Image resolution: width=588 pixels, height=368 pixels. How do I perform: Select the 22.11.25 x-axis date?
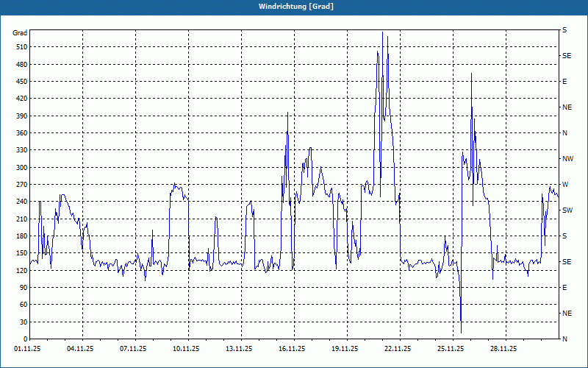click(398, 349)
